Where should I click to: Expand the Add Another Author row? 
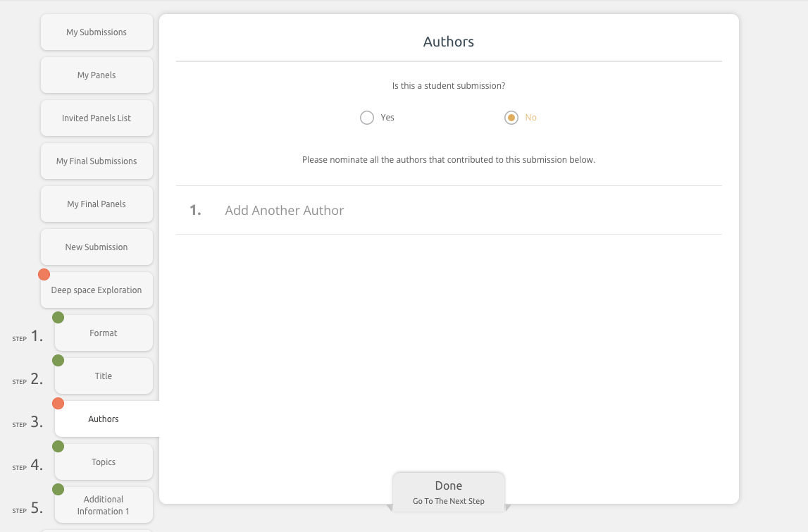tap(284, 211)
